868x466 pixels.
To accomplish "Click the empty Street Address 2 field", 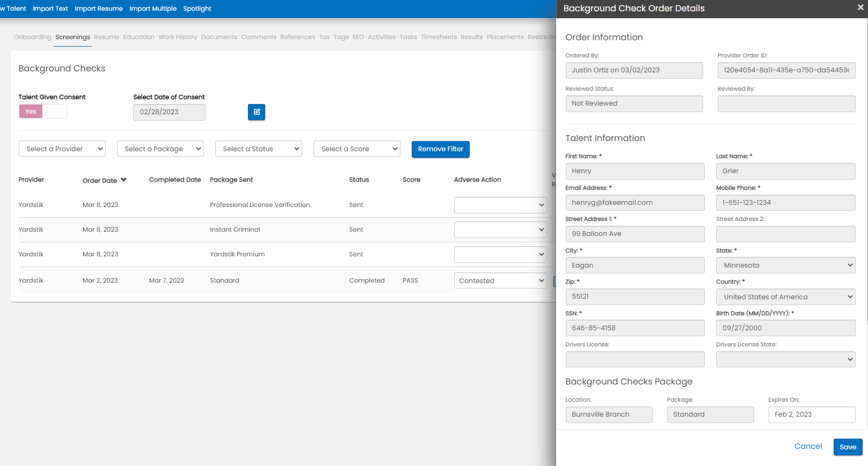I will tap(786, 234).
